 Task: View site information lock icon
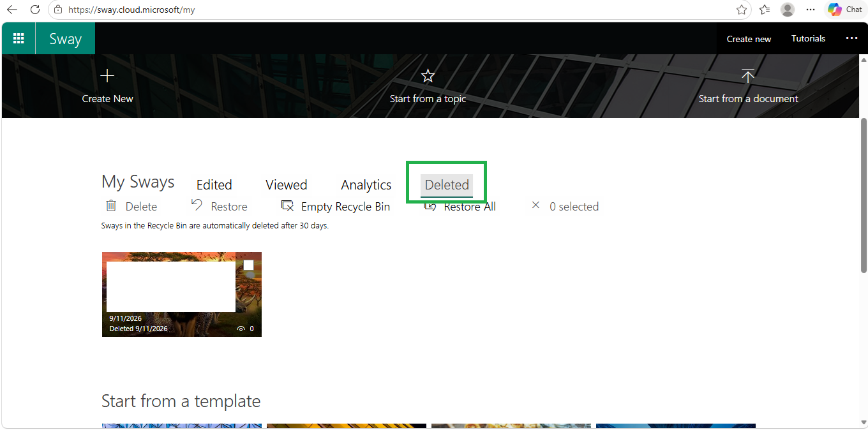(58, 10)
